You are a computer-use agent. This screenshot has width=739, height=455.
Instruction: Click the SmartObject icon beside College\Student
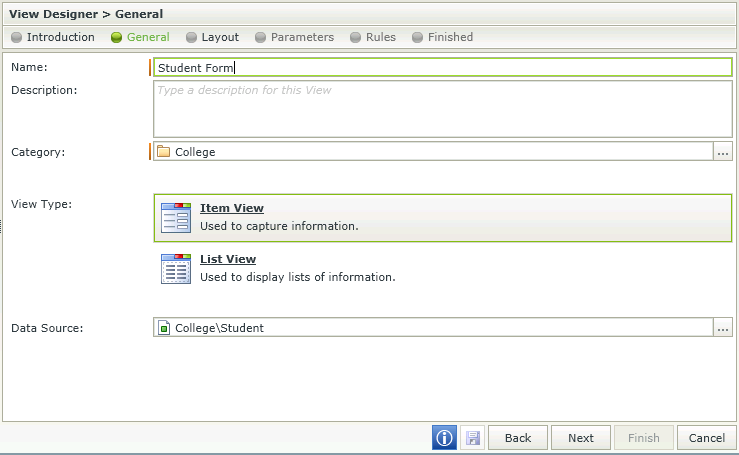(164, 327)
